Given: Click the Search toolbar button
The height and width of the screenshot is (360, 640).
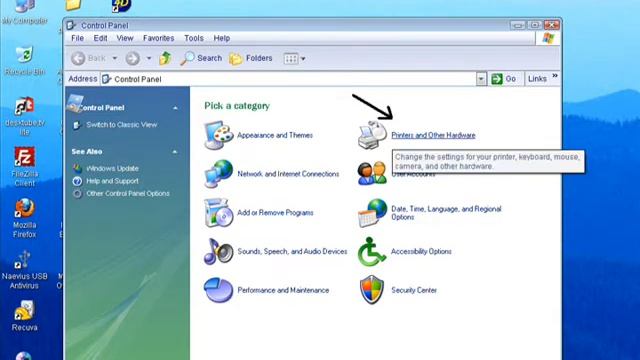Looking at the screenshot, I should pos(201,58).
